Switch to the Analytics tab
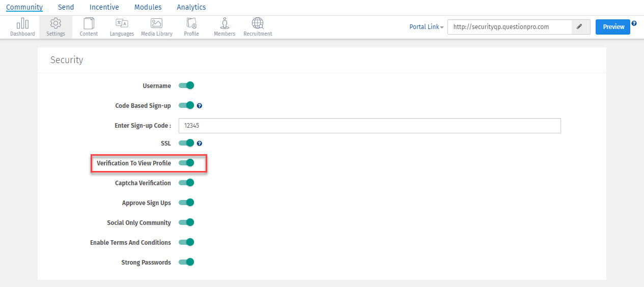The image size is (644, 287). click(191, 7)
